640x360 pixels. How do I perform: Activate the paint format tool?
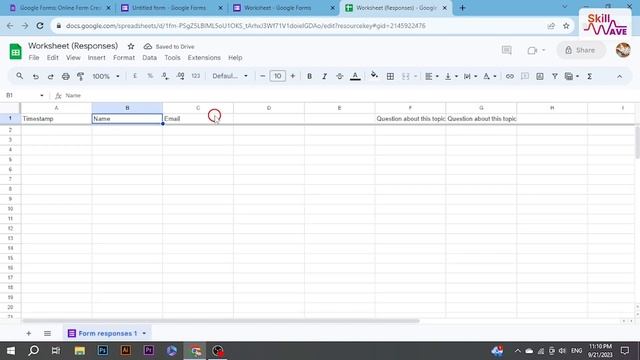tap(80, 76)
